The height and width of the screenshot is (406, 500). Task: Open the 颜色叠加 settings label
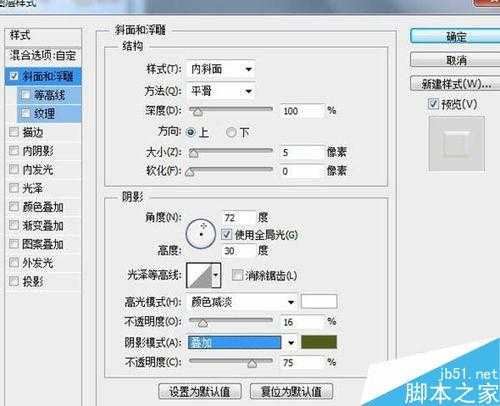pos(43,207)
